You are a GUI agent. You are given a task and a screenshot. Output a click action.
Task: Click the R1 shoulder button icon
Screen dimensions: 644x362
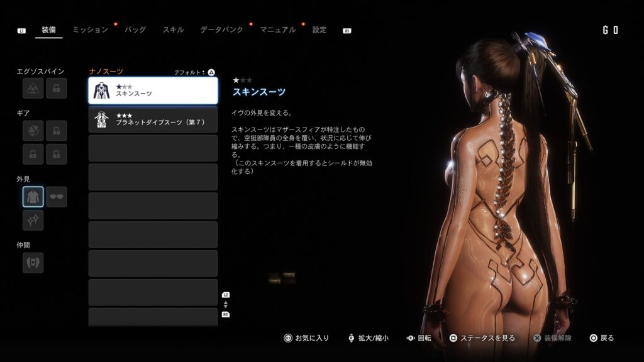[x=347, y=31]
